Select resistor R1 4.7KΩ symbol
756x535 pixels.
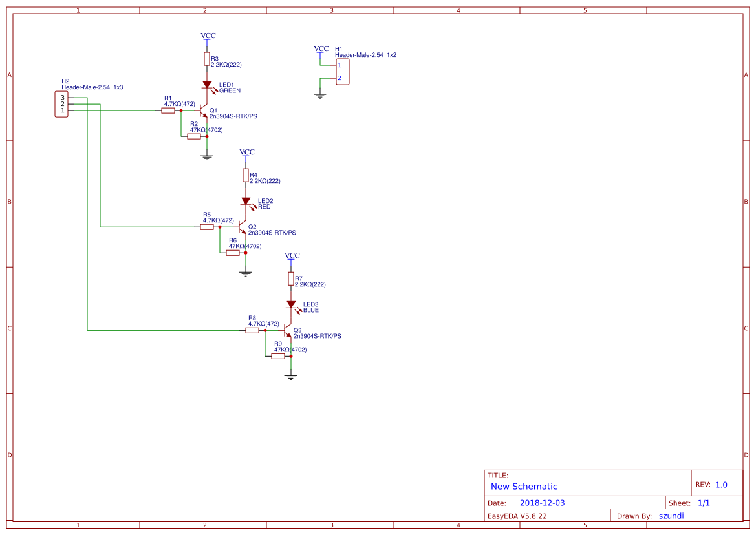coord(167,110)
